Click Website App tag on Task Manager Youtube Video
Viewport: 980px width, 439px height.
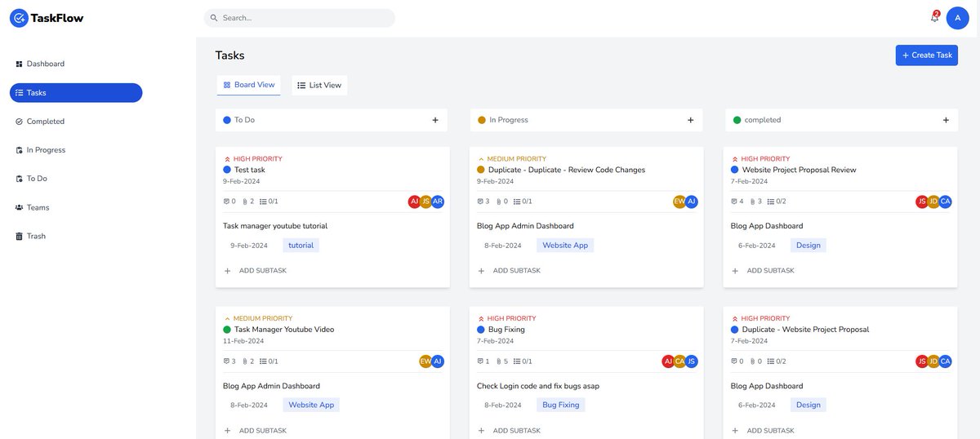pyautogui.click(x=311, y=405)
